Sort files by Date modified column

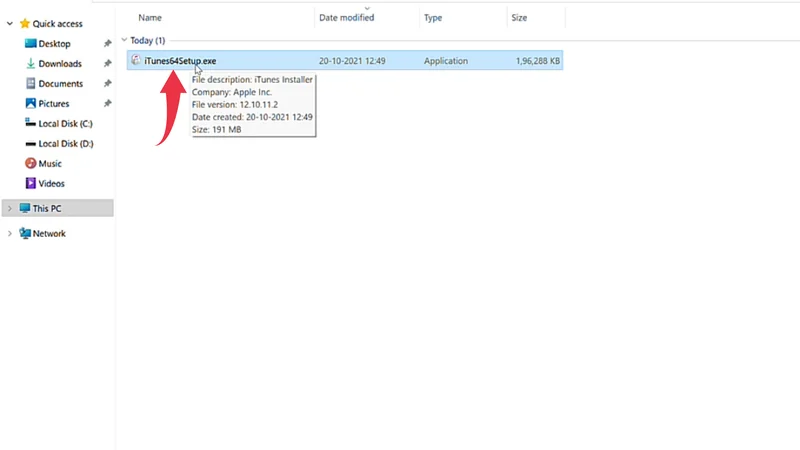click(x=346, y=18)
